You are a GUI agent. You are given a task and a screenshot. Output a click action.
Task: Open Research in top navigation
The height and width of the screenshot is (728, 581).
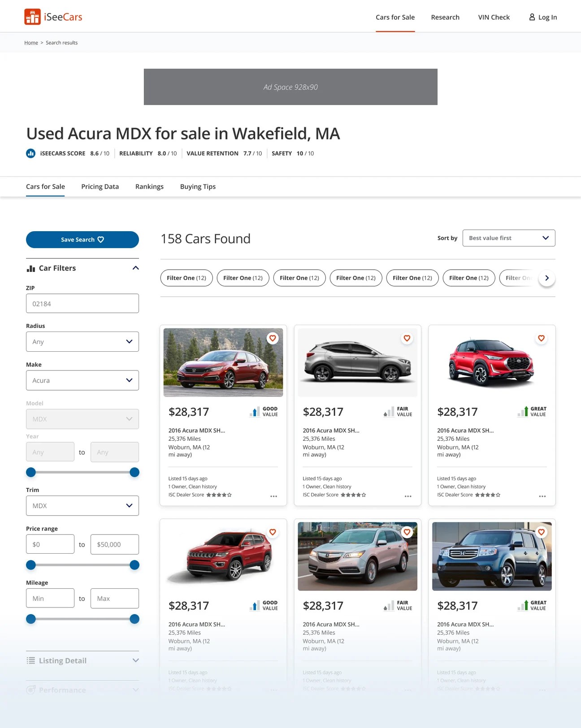445,17
